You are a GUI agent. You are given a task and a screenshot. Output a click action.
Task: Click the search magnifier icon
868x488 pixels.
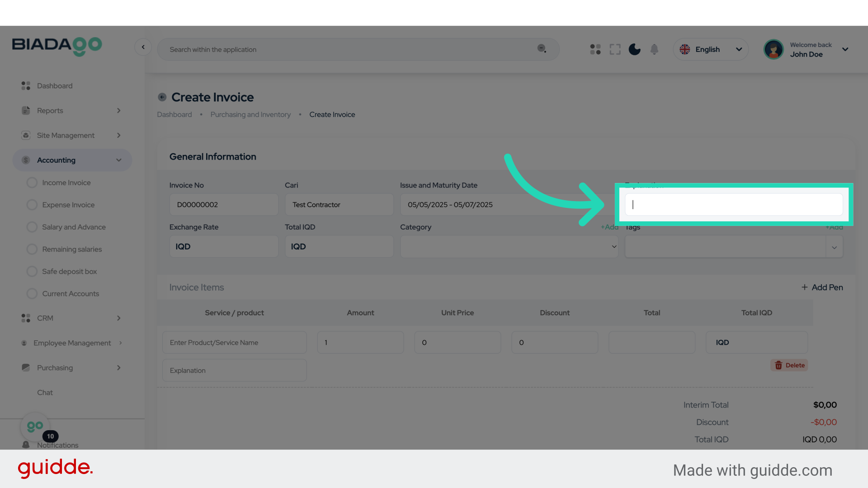(541, 49)
